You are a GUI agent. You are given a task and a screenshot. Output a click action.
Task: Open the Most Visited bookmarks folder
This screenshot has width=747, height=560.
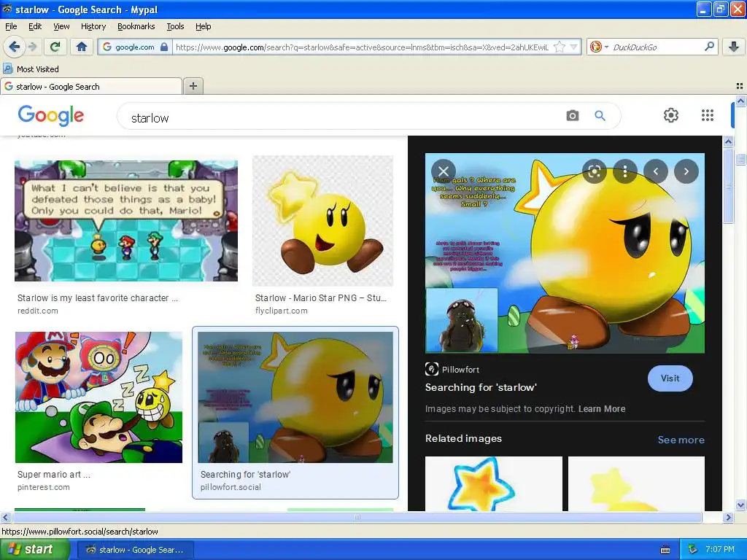coord(31,69)
